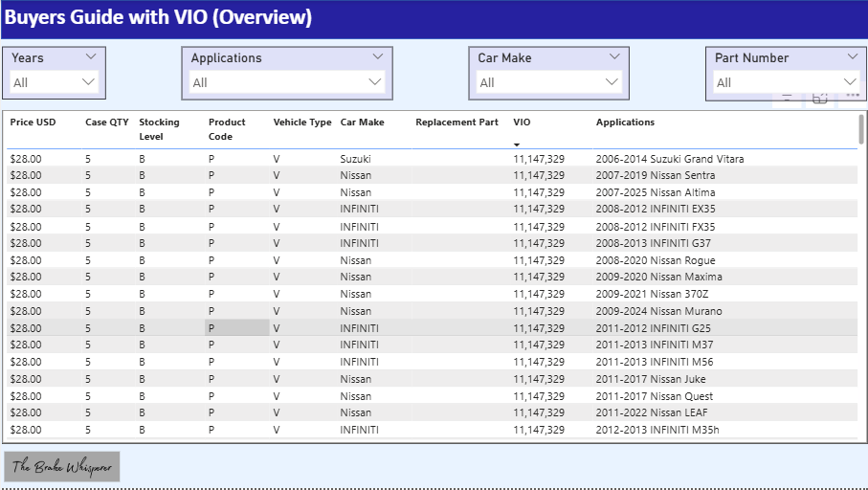Collapse the Part Number slicer header chevron

[853, 56]
